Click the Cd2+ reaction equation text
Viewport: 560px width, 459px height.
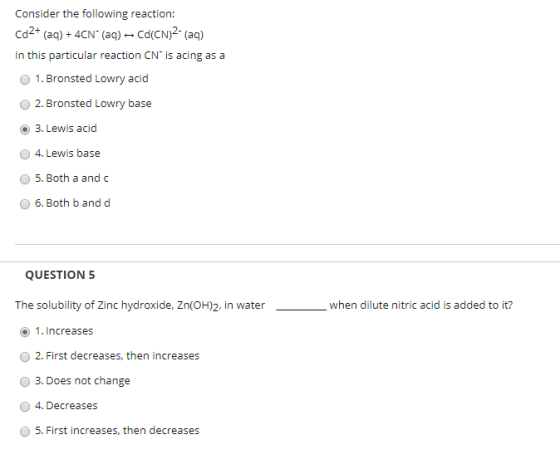109,34
